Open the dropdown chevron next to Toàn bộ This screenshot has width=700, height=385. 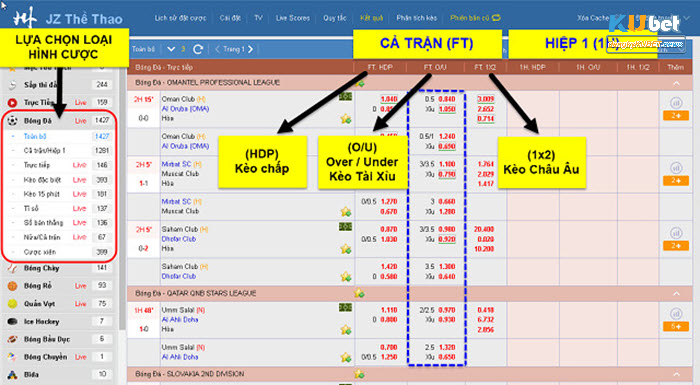171,49
